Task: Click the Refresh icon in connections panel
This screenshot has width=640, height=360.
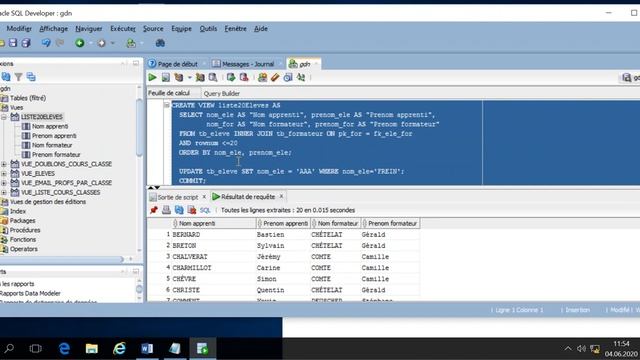Action: [6, 77]
